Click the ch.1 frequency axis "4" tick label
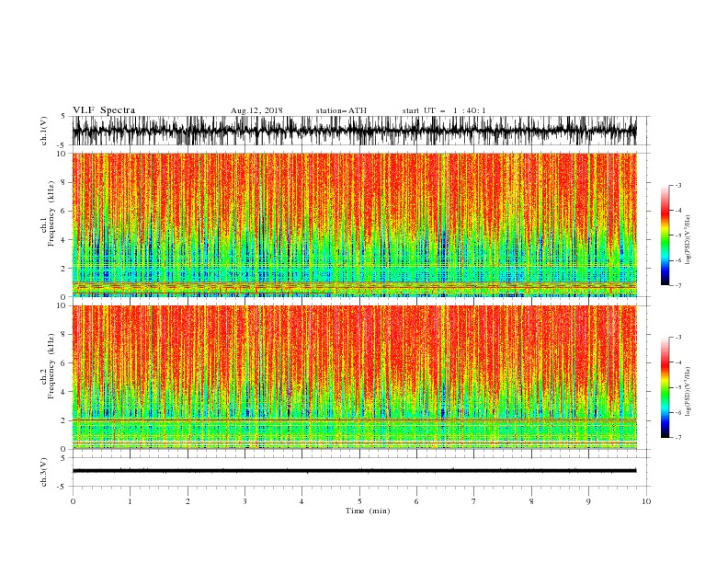728x563 pixels. coord(64,240)
